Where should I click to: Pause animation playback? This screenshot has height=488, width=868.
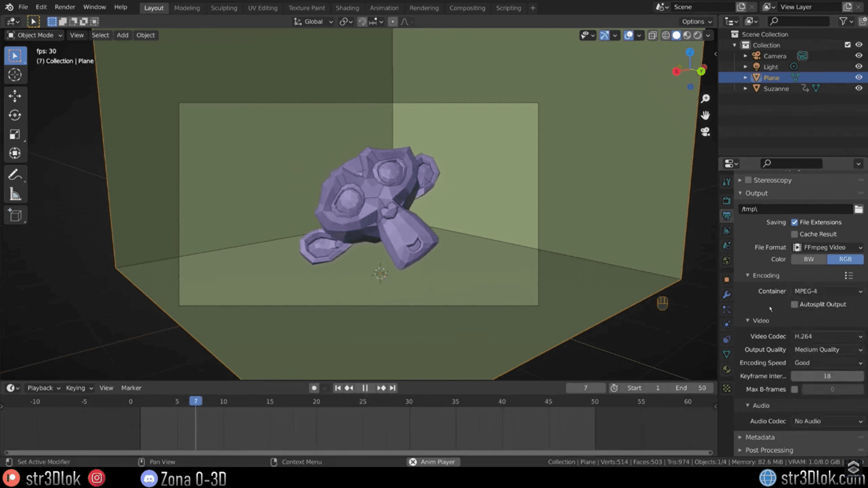(365, 388)
